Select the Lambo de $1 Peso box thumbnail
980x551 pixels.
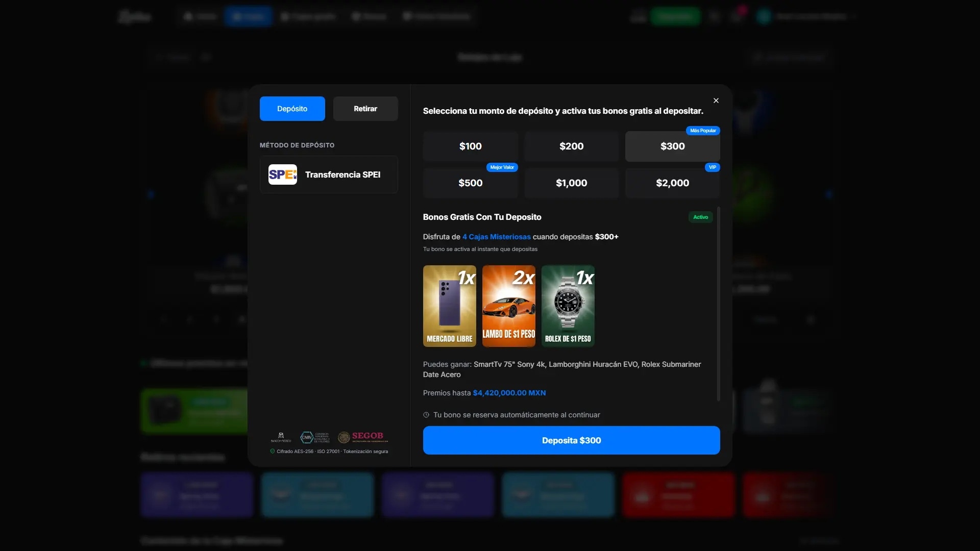coord(508,306)
